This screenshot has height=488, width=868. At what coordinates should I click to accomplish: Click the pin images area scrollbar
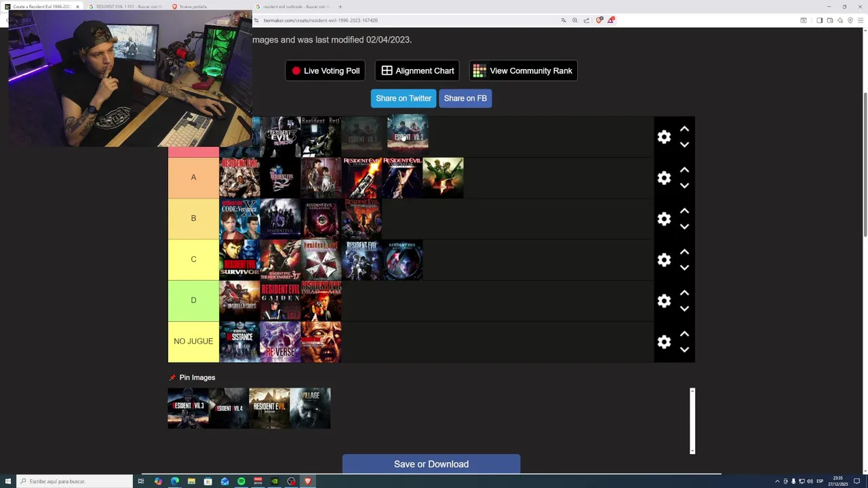point(692,421)
